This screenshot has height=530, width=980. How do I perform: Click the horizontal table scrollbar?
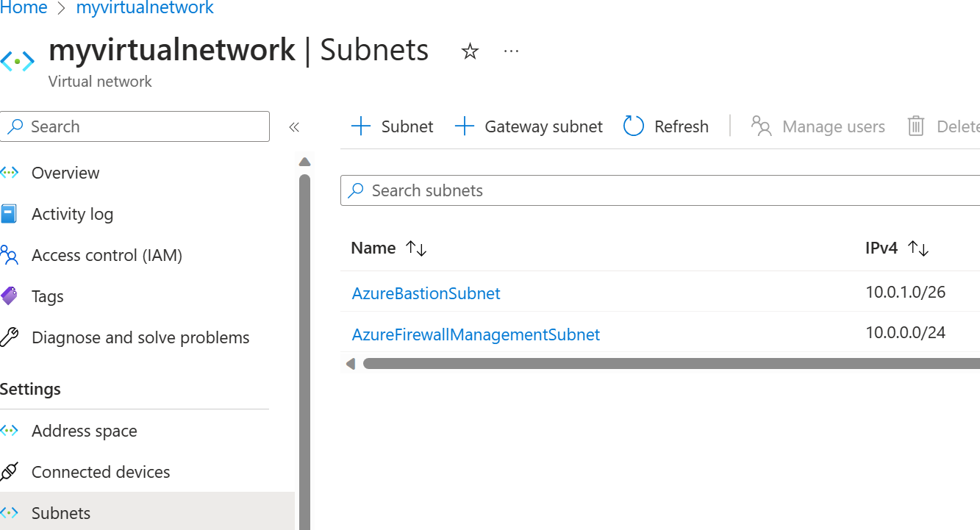(671, 363)
